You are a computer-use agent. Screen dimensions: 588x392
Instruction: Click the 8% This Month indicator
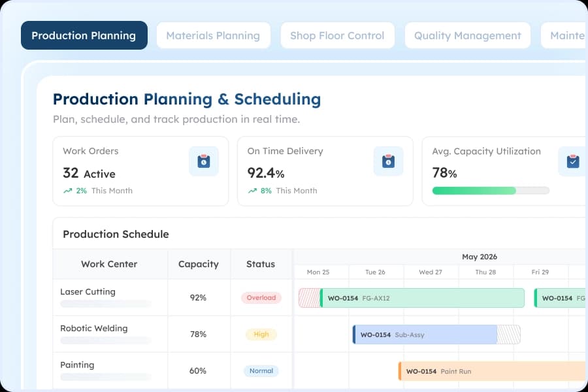tap(282, 191)
